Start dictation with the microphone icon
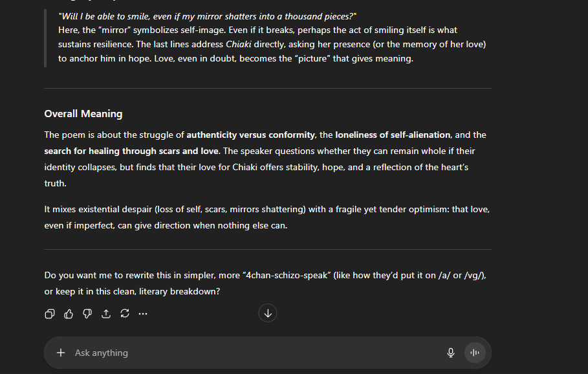The height and width of the screenshot is (374, 588). (451, 353)
